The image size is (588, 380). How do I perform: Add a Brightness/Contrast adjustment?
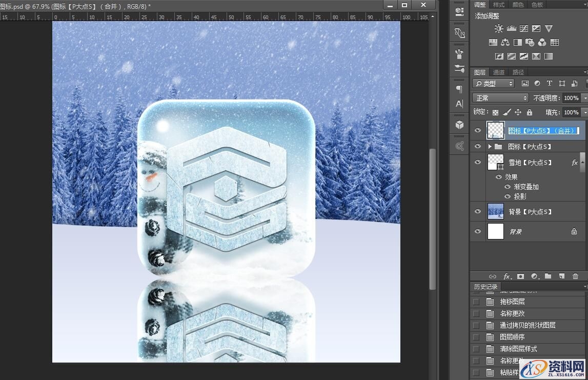(499, 29)
